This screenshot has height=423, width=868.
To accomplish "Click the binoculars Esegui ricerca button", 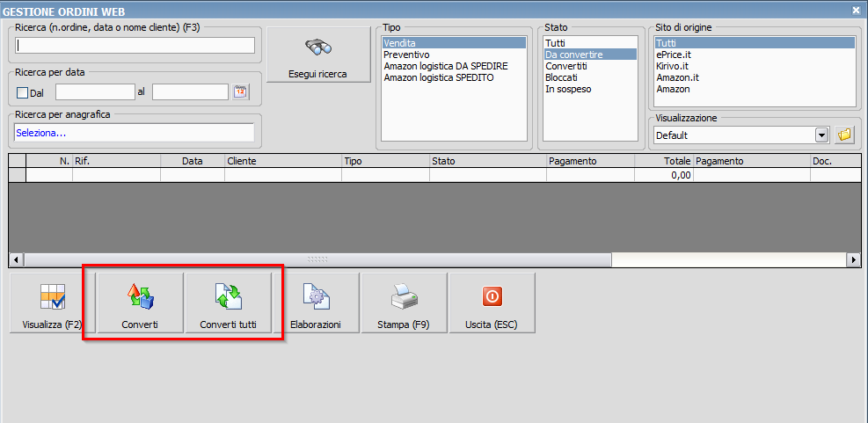I will [x=318, y=55].
